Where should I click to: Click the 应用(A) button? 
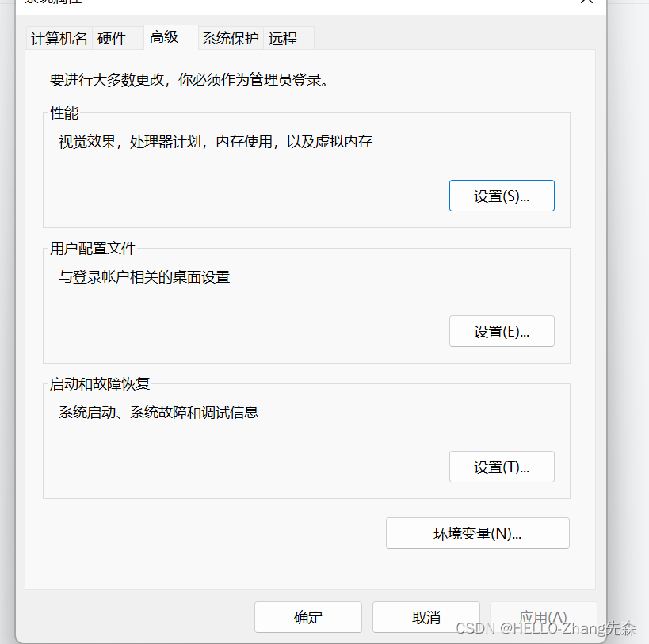click(543, 617)
